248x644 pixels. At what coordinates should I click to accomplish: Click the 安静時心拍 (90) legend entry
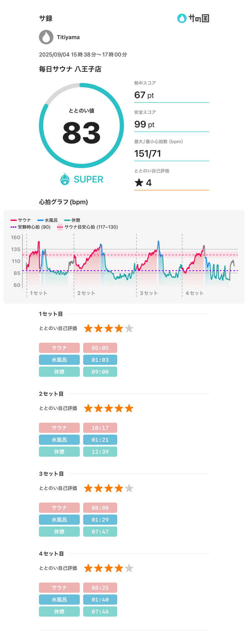pos(31,227)
